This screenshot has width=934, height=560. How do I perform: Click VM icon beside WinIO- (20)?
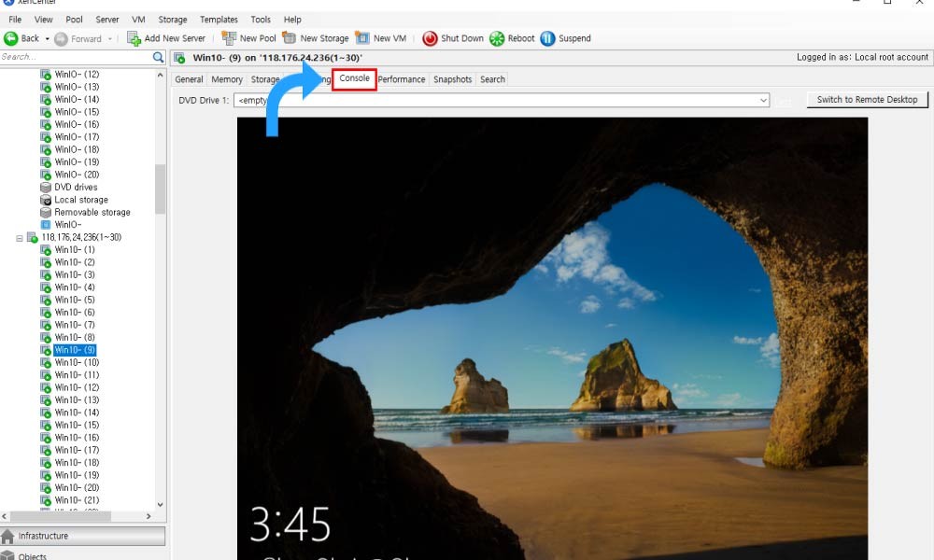[x=46, y=175]
